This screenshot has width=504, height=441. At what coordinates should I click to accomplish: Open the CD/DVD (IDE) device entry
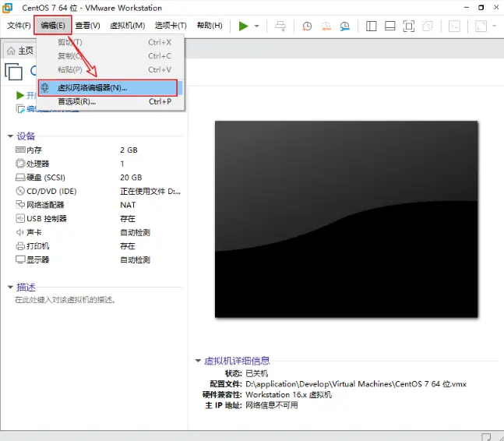[51, 191]
